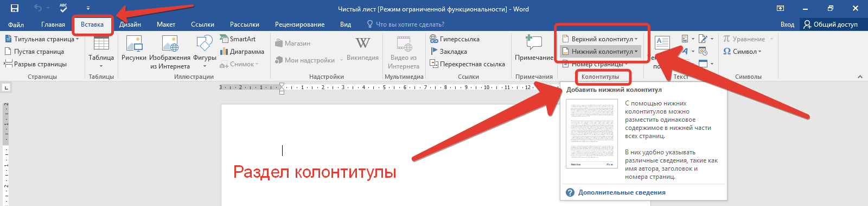Undo the last action
The image size is (868, 206).
coord(37,8)
